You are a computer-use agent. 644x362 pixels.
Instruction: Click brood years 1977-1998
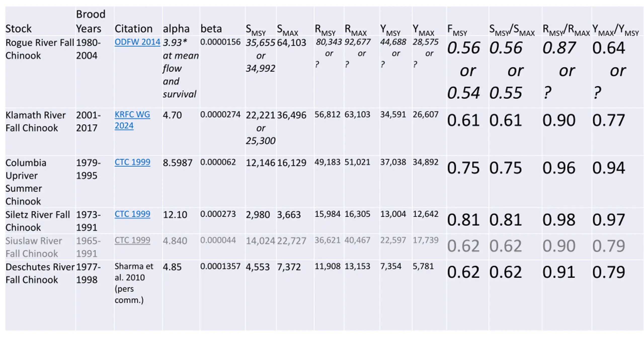coord(89,273)
